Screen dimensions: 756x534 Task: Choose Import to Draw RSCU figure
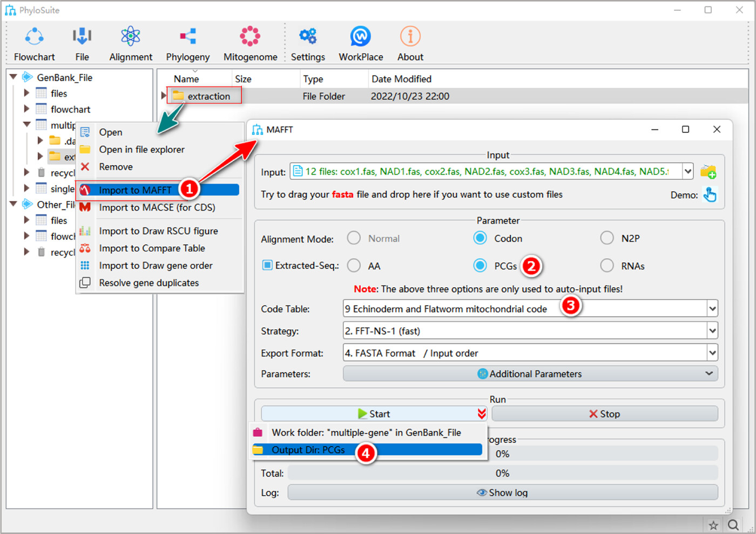(x=160, y=231)
